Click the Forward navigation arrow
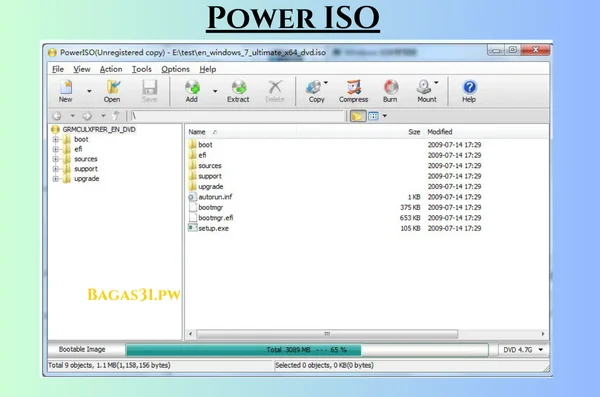Image resolution: width=600 pixels, height=397 pixels. (87, 116)
